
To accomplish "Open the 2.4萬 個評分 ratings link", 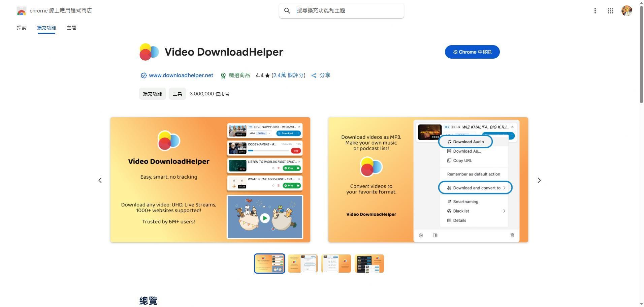I will click(289, 75).
